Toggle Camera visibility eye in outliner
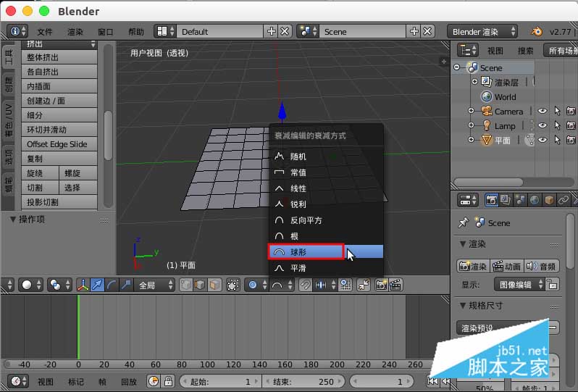578x392 pixels. point(542,112)
